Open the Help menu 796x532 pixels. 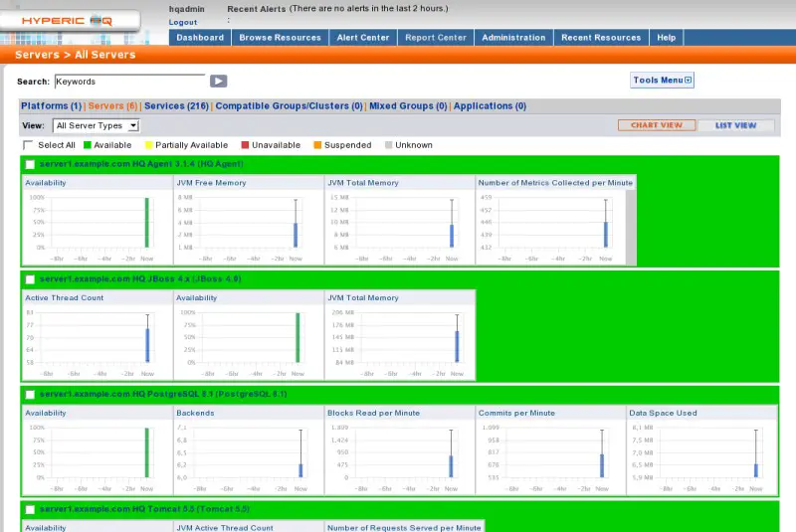pyautogui.click(x=666, y=38)
